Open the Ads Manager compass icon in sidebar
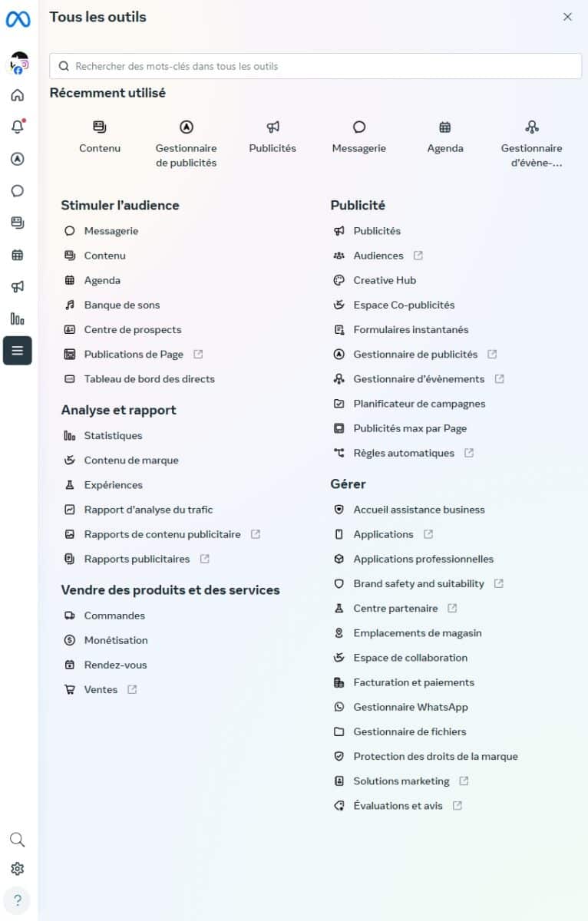The height and width of the screenshot is (921, 588). pyautogui.click(x=18, y=159)
